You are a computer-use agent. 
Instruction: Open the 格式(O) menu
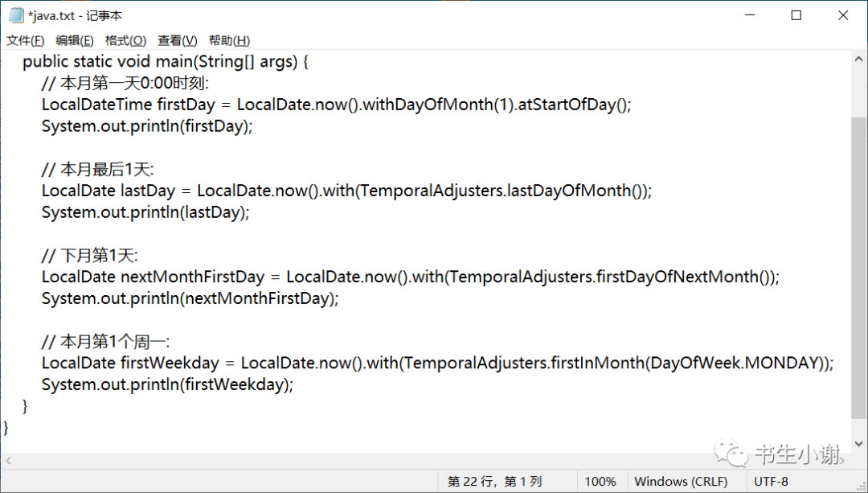pos(124,39)
